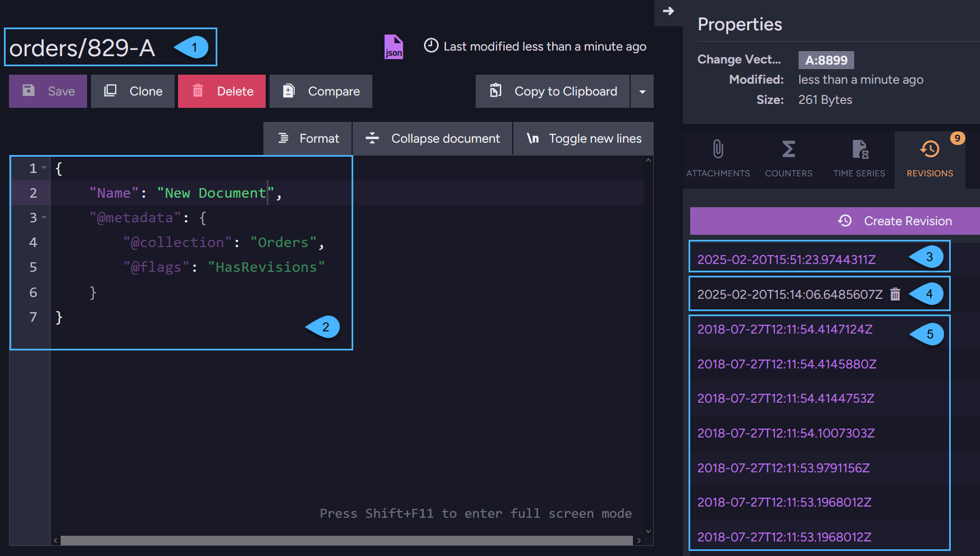Screen dimensions: 980x556
Task: Delete the current document
Action: 222,91
